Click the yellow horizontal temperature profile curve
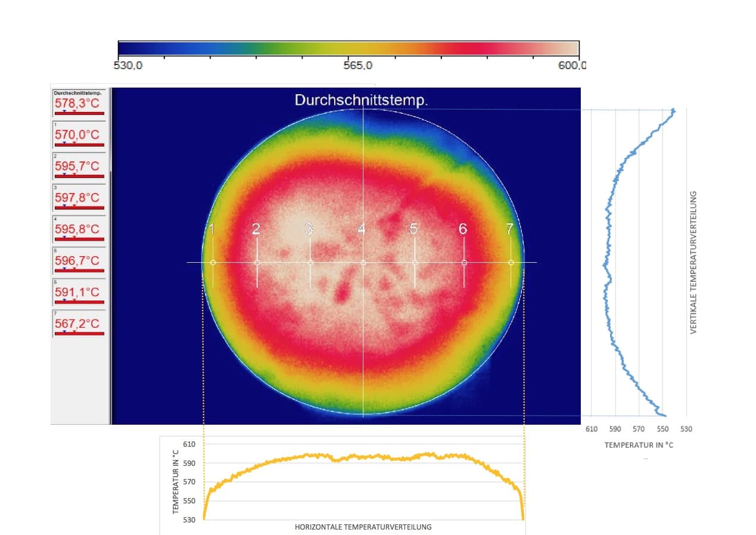This screenshot has height=535, width=756. [363, 457]
